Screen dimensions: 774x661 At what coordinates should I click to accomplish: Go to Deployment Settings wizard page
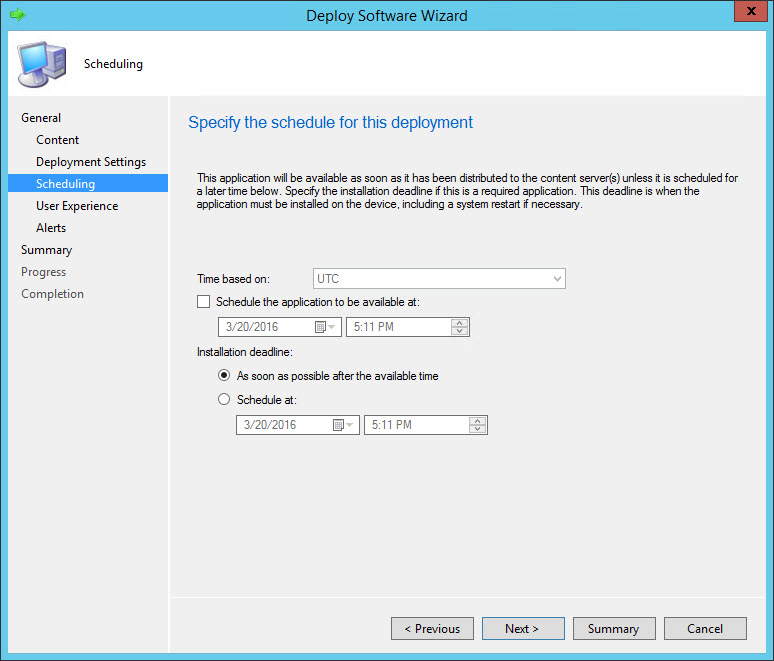[91, 162]
